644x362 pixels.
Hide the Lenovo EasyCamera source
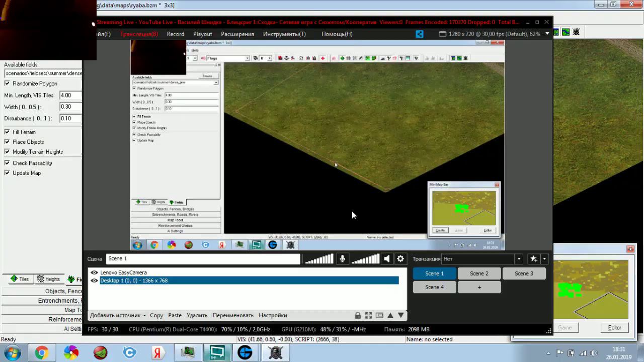94,273
